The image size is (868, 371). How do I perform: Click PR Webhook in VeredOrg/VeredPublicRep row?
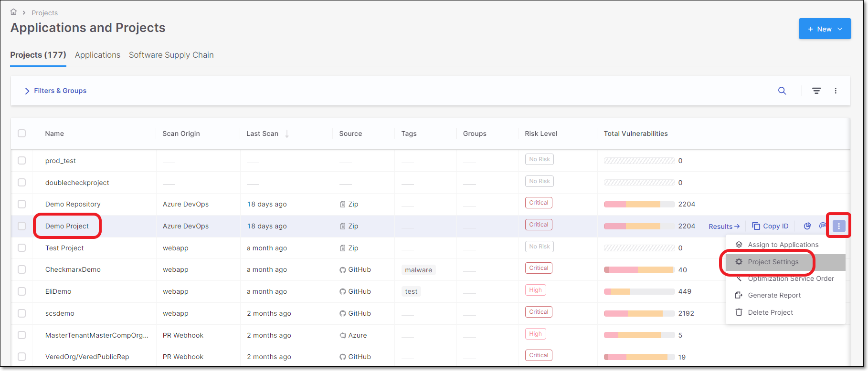[x=183, y=357]
